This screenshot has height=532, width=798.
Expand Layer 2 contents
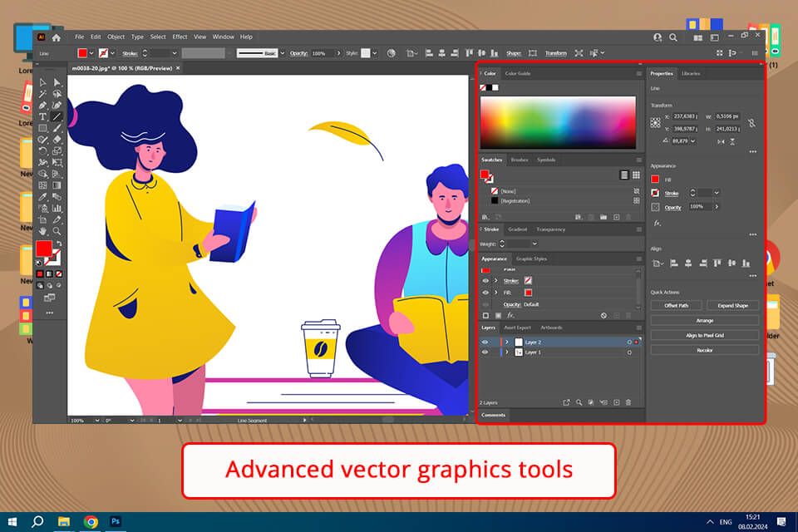click(x=506, y=342)
